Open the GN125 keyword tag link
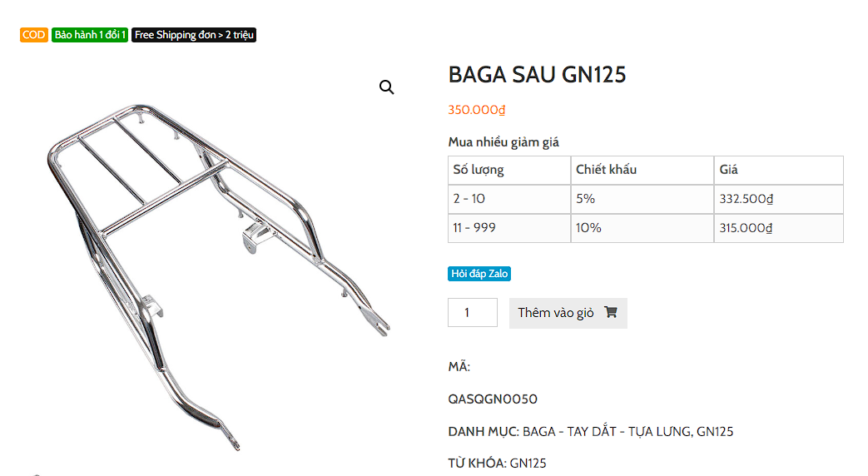 tap(528, 464)
